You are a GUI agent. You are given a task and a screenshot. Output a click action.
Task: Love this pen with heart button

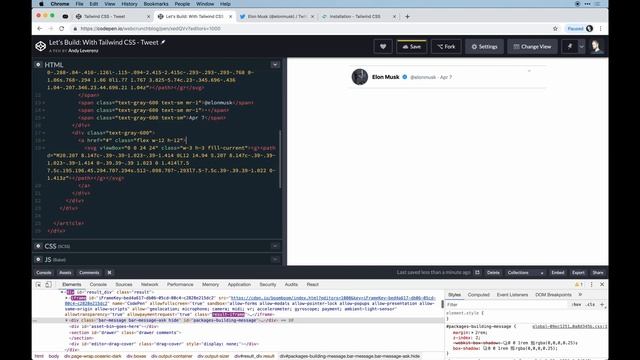click(x=383, y=47)
